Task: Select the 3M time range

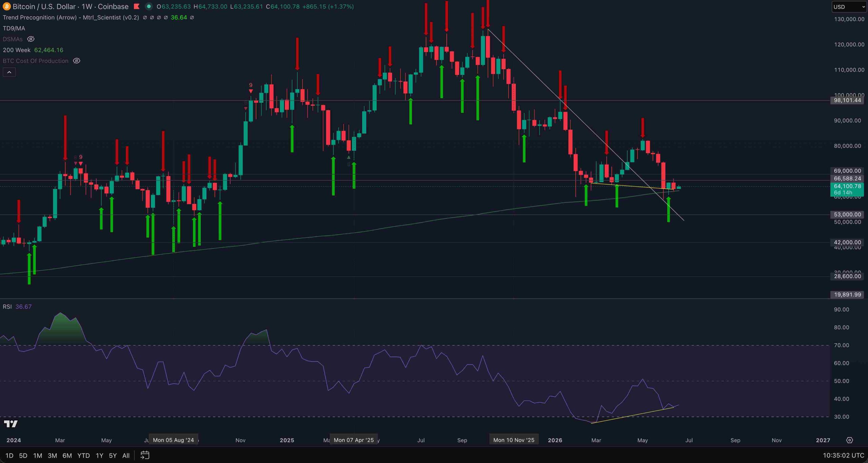Action: point(52,456)
